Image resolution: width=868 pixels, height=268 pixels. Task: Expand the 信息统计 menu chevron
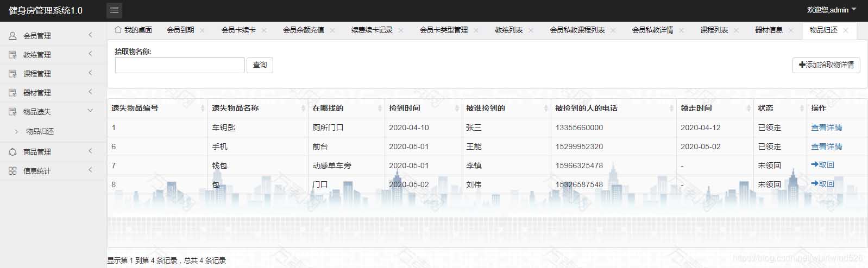coord(90,170)
